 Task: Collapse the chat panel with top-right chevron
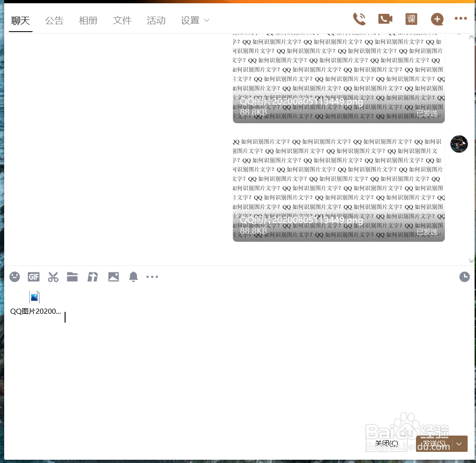(x=471, y=36)
